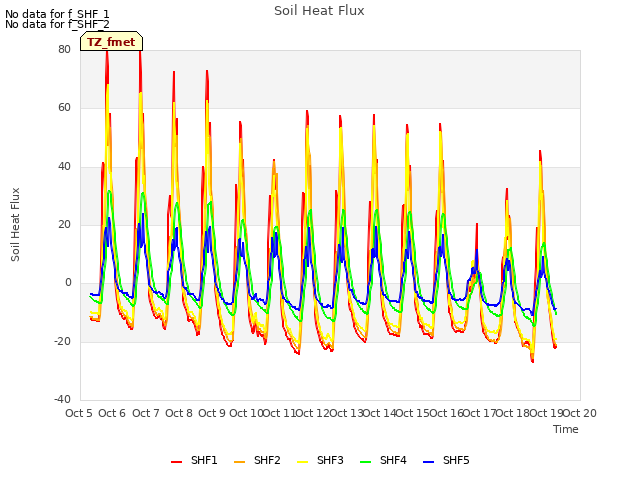Click the Soil Heat Flux chart title
This screenshot has width=640, height=480.
[319, 11]
